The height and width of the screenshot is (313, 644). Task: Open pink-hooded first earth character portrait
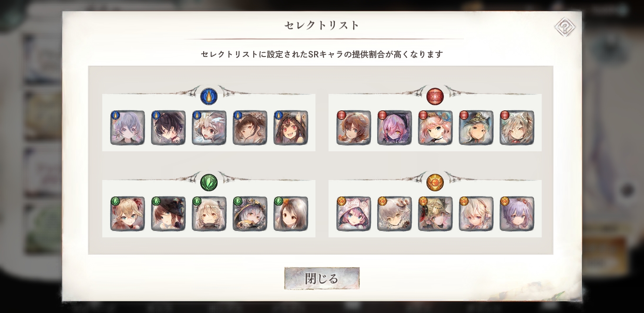[x=354, y=214]
